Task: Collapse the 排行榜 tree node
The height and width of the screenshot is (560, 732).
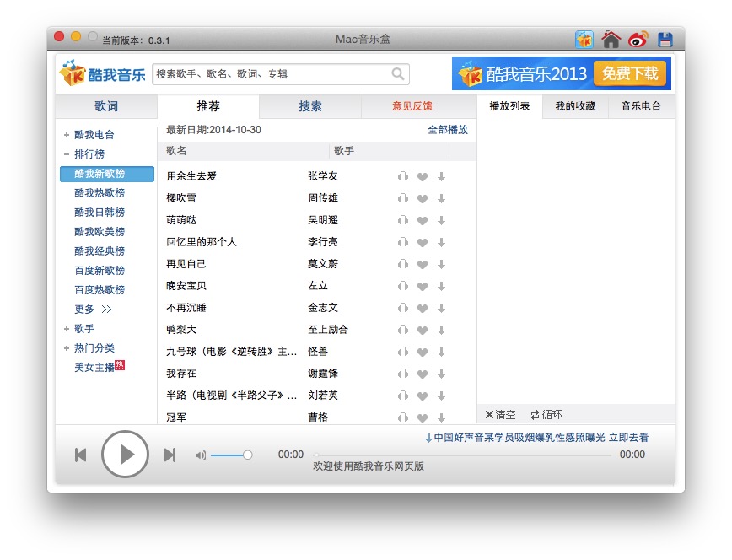Action: coord(67,154)
